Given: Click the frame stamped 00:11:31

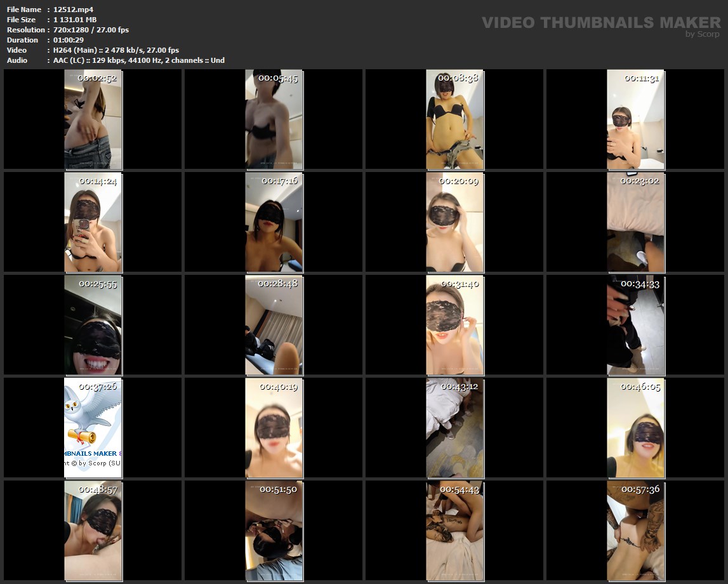Looking at the screenshot, I should tap(635, 119).
